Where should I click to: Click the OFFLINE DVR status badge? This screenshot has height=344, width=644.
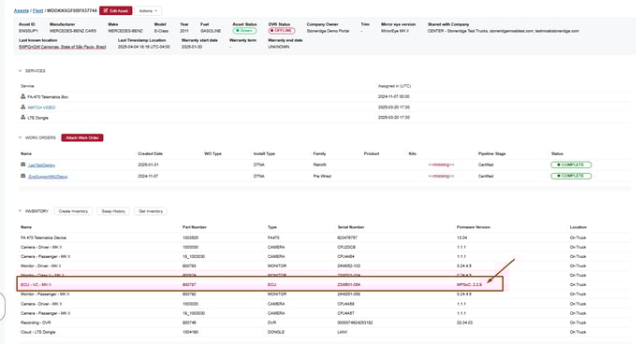coord(282,31)
